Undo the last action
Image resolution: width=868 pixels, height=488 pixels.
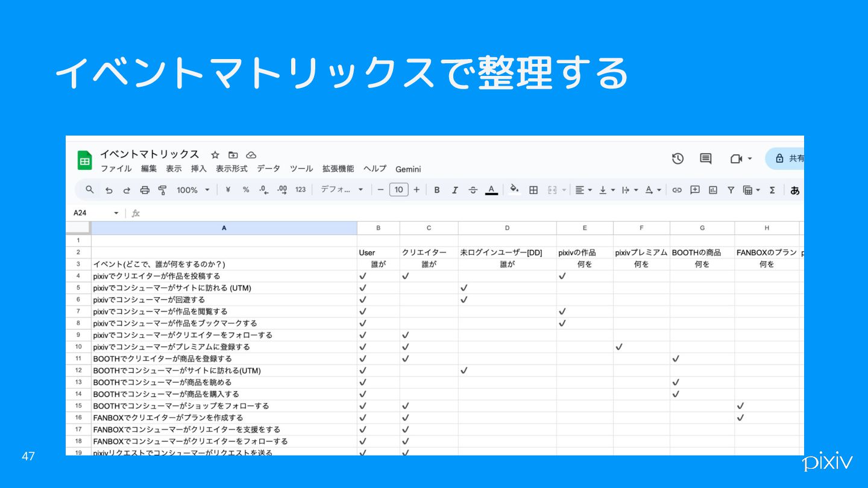click(x=108, y=190)
